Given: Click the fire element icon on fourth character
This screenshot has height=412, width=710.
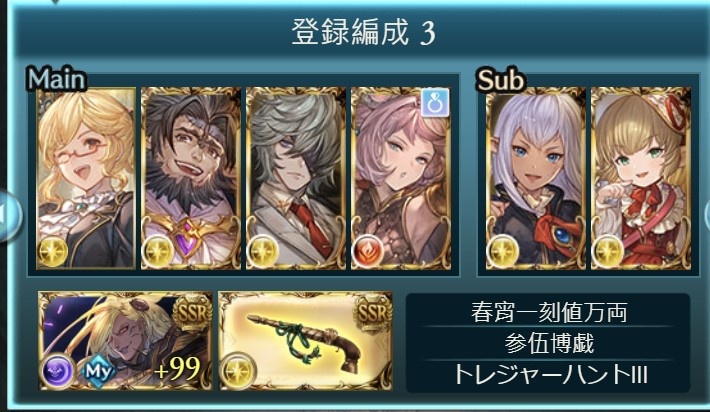Looking at the screenshot, I should pos(369,251).
